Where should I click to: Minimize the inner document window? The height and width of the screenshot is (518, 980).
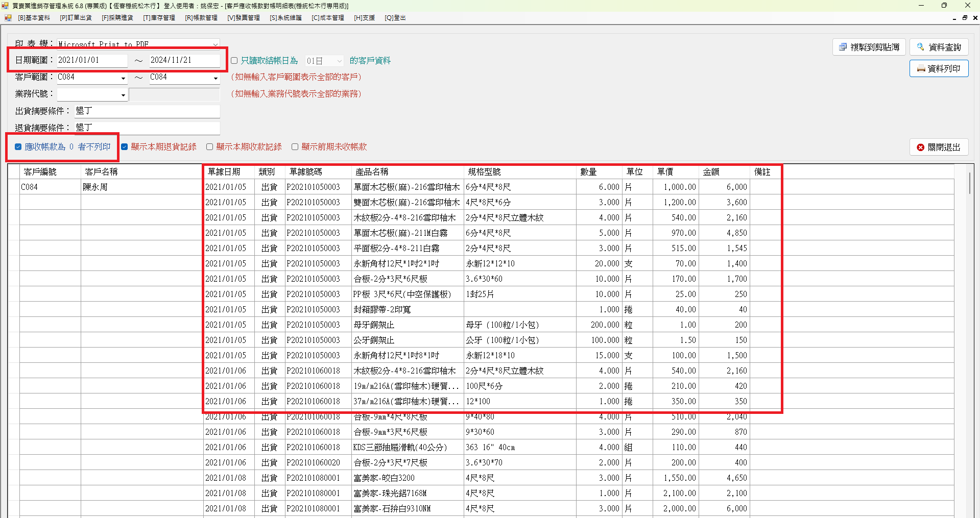pos(954,18)
